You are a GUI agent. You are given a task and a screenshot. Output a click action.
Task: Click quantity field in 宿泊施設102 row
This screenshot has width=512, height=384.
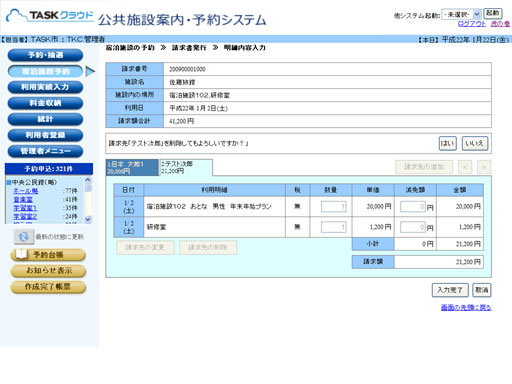[x=334, y=207]
